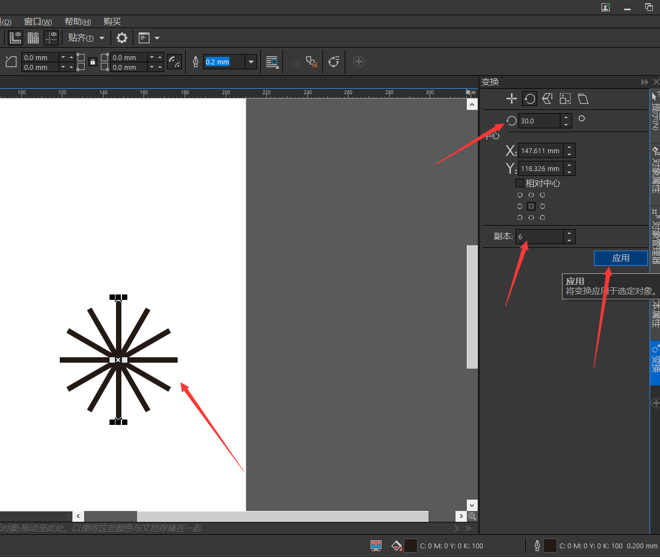Increase the 副本 copies stepper
The width and height of the screenshot is (660, 559).
[x=569, y=233]
